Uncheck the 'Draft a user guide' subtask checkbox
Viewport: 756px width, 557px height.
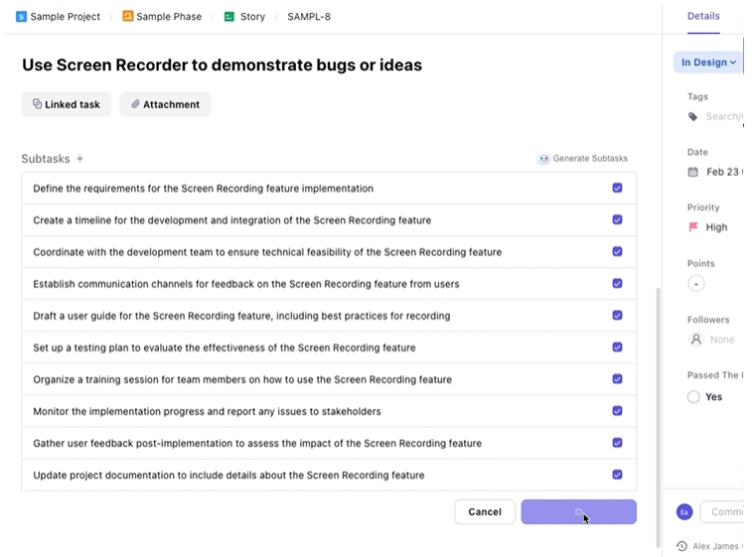pyautogui.click(x=617, y=315)
